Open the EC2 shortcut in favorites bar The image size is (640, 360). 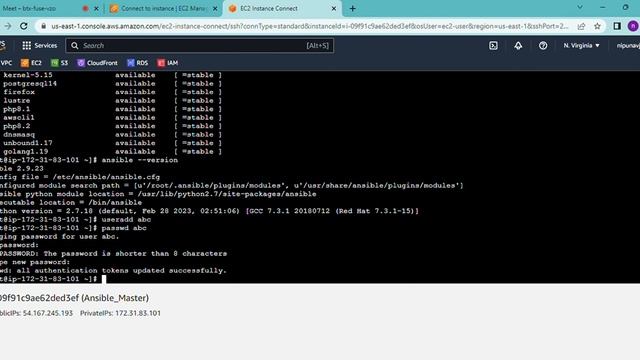[x=31, y=63]
